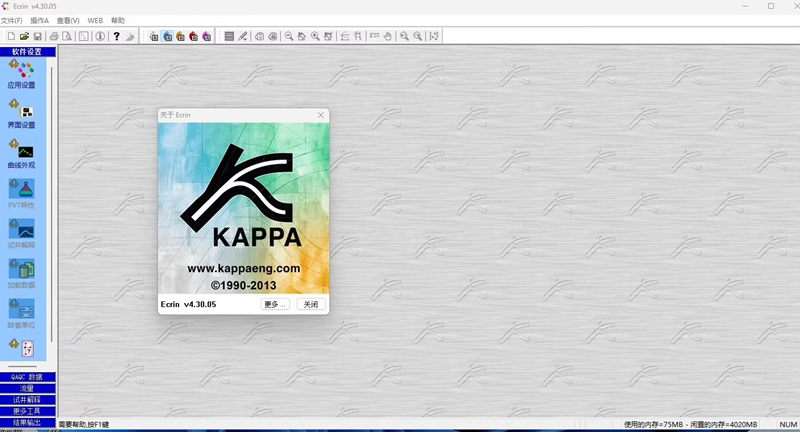
Task: Click the card icon at sidebar bottom
Action: pyautogui.click(x=28, y=348)
